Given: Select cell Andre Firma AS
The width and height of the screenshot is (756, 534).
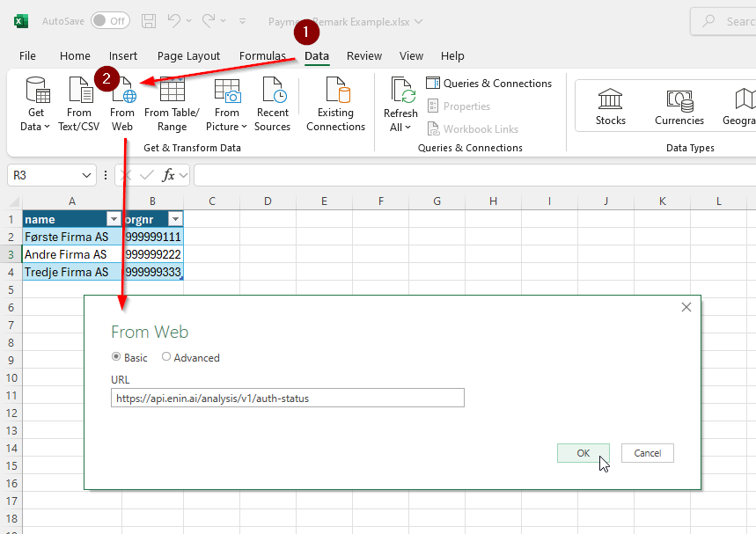Looking at the screenshot, I should (72, 254).
